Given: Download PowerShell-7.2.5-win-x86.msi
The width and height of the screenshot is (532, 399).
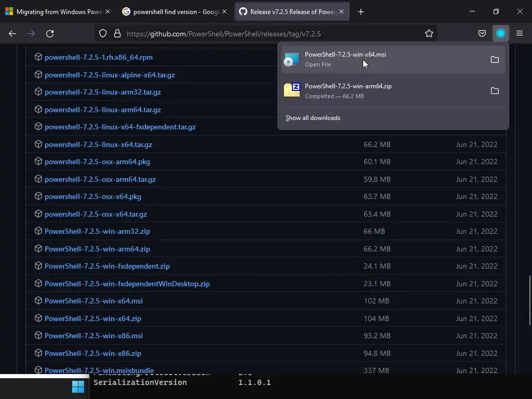Looking at the screenshot, I should click(x=94, y=336).
